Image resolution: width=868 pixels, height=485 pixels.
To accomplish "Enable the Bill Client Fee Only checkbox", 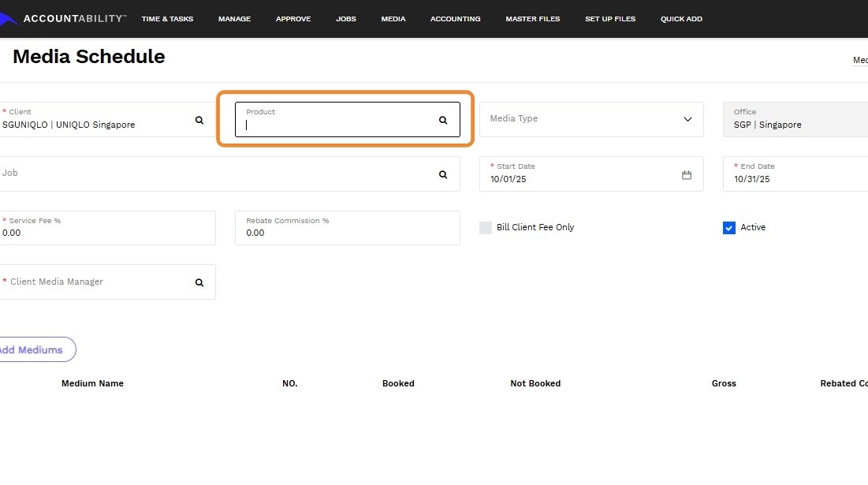I will 486,228.
